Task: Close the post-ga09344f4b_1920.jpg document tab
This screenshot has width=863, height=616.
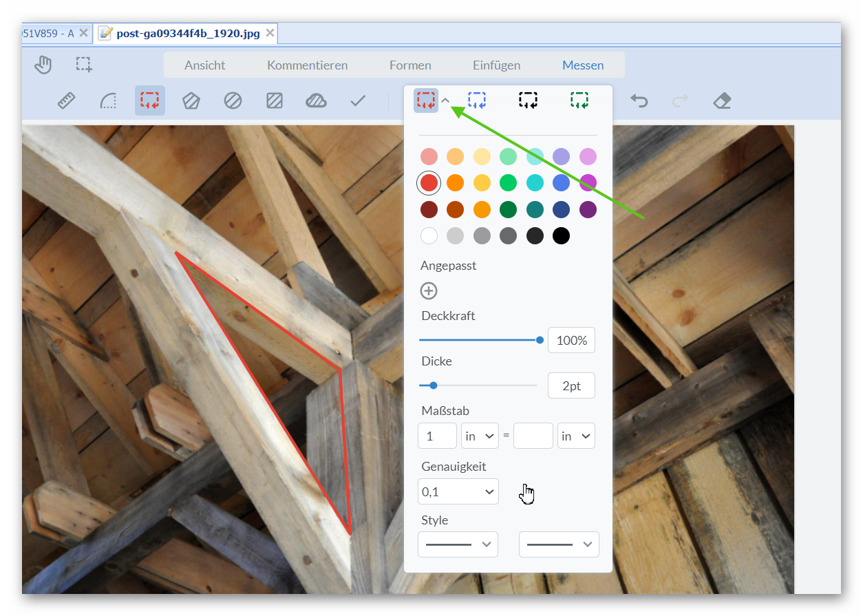Action: 270,33
